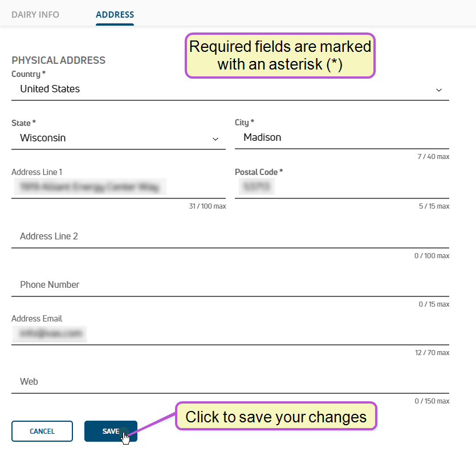Expand the Country chevron arrow
This screenshot has height=452, width=476.
(x=438, y=90)
